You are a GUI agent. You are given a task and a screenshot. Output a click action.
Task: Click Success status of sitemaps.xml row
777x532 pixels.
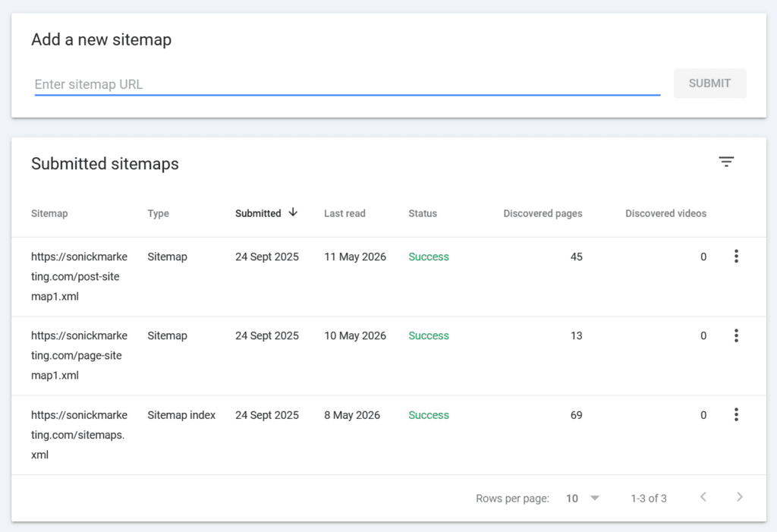point(429,415)
